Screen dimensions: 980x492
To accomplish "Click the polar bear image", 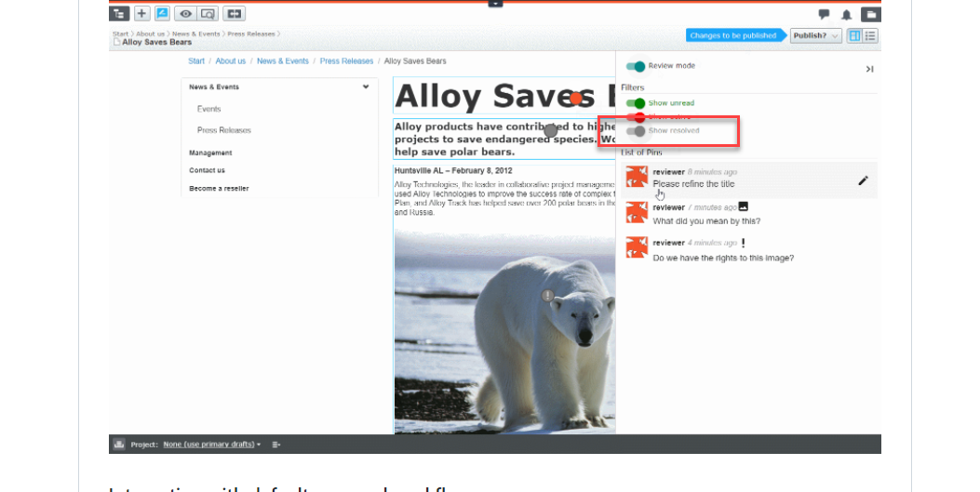I will pos(505,331).
